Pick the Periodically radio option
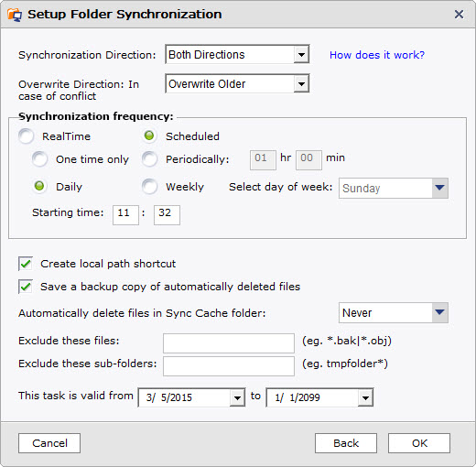 click(x=149, y=159)
